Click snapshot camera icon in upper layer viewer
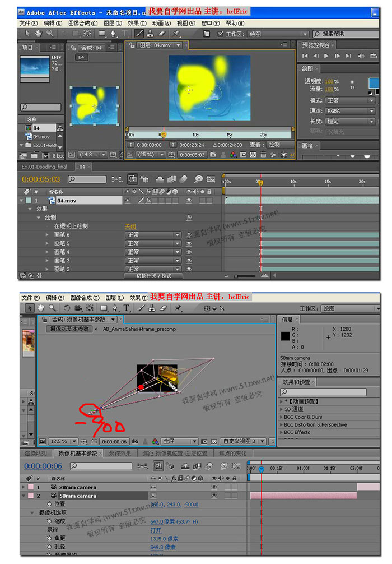Viewport: 392px width, 564px height. point(213,155)
